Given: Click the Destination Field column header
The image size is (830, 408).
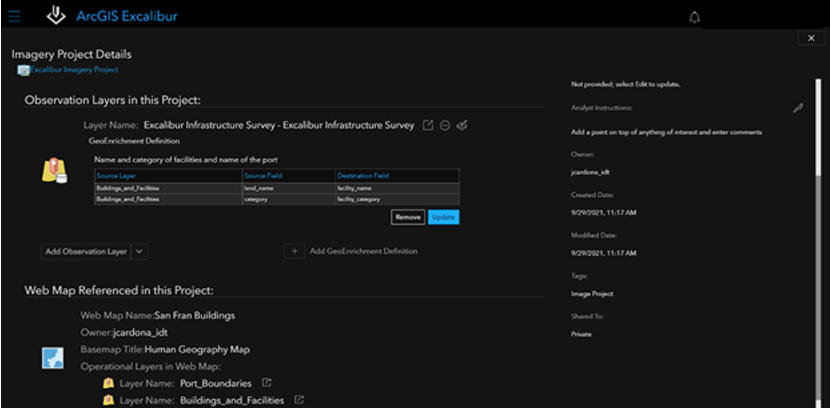Looking at the screenshot, I should click(x=397, y=176).
